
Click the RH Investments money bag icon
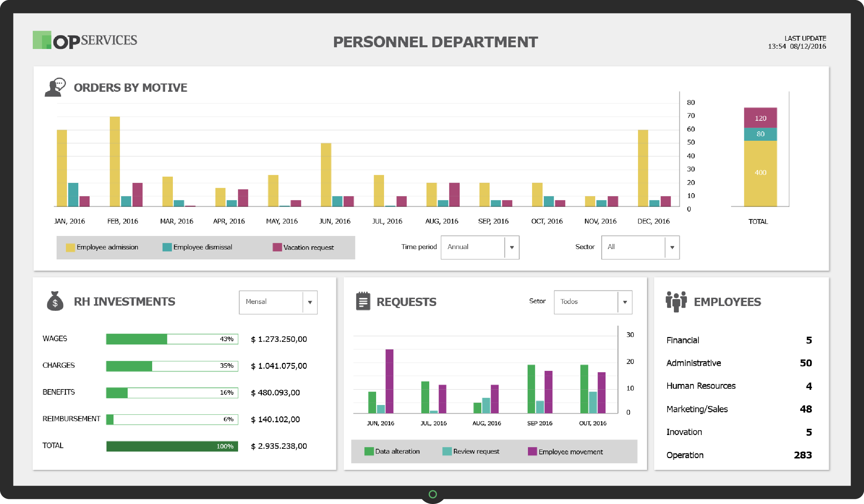click(x=55, y=302)
